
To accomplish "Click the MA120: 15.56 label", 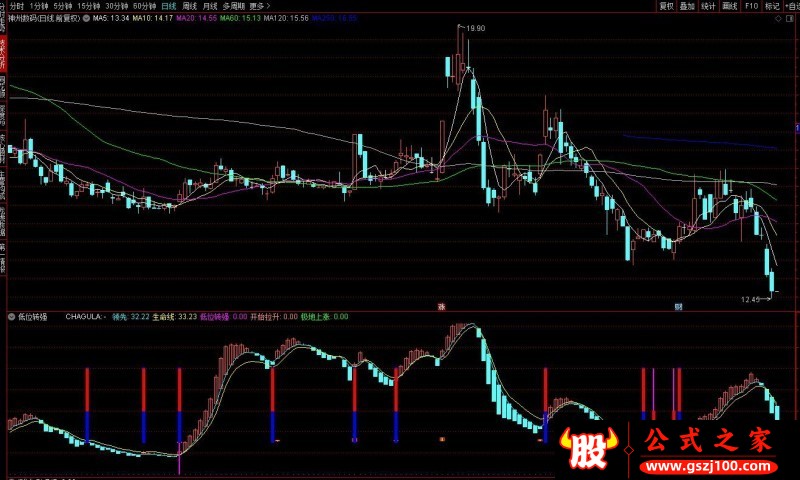I will coord(286,18).
